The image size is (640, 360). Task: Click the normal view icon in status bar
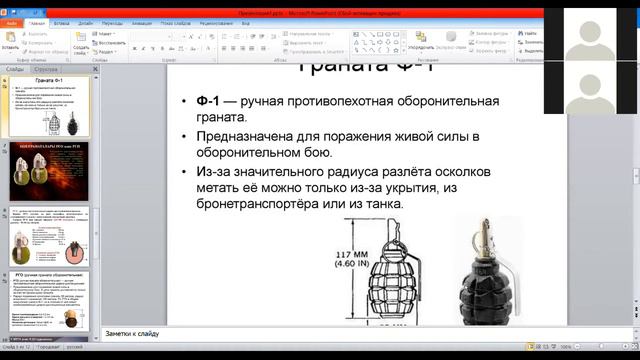(531, 347)
